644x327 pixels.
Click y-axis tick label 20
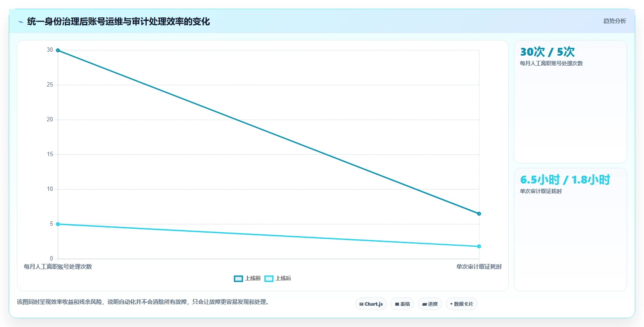(x=50, y=120)
